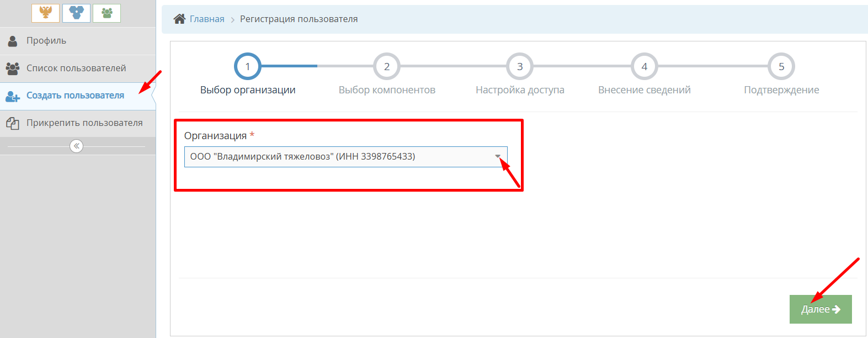The height and width of the screenshot is (338, 868).
Task: Click the home icon in the breadcrumb
Action: (x=179, y=19)
